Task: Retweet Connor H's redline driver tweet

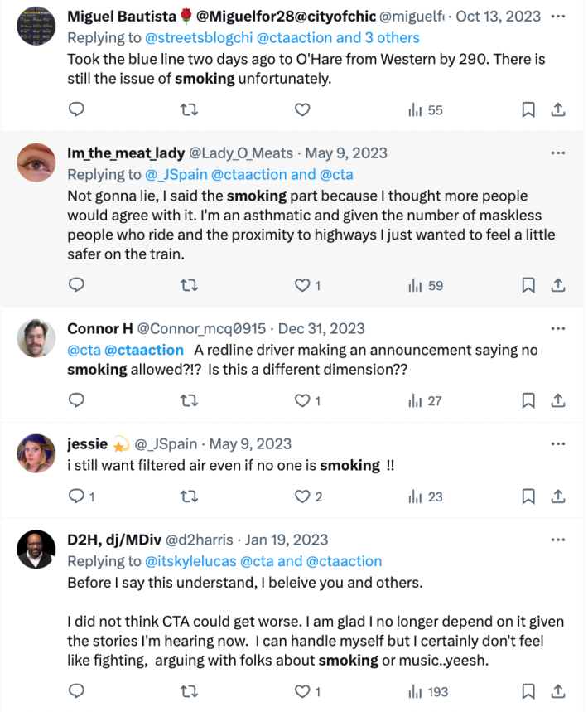Action: pos(189,400)
